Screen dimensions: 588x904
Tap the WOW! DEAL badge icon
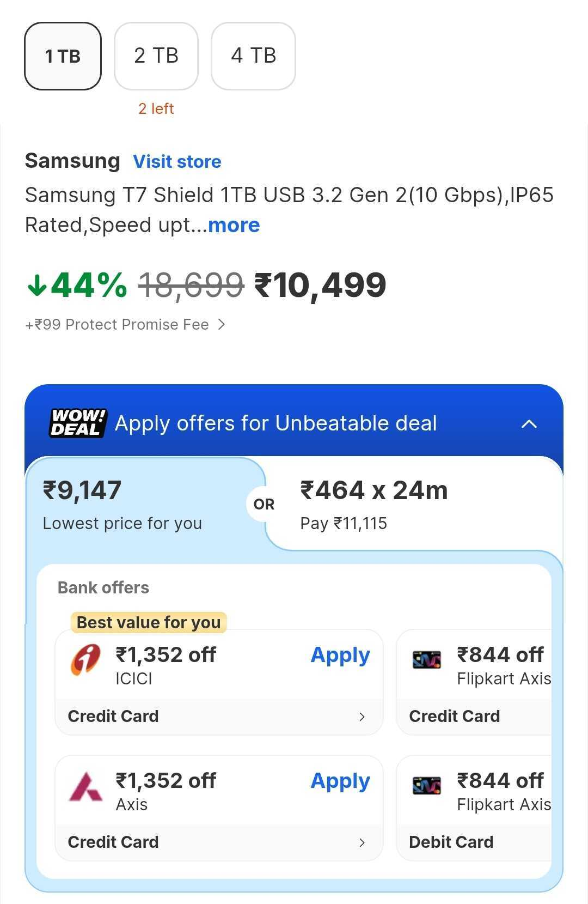pyautogui.click(x=78, y=423)
